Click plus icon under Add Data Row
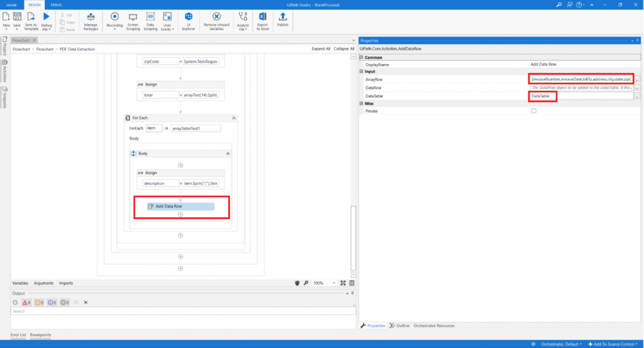This screenshot has height=348, width=644. (180, 214)
